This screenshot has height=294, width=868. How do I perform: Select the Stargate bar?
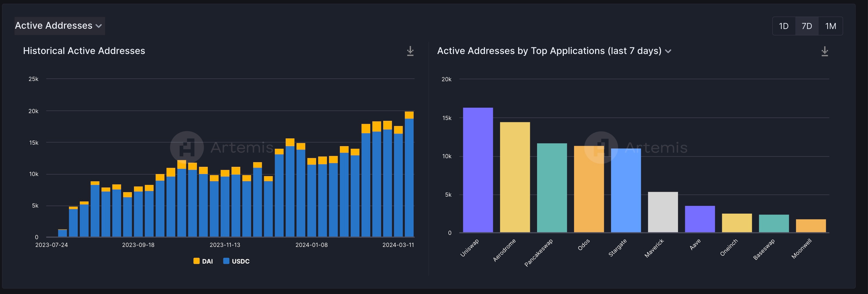pos(626,190)
